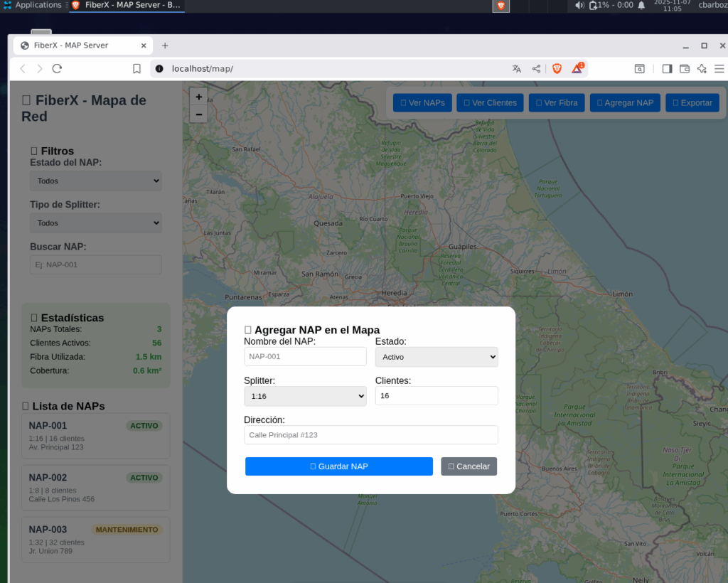The image size is (728, 583).
Task: Click the Nombre del NAP input field
Action: point(305,357)
